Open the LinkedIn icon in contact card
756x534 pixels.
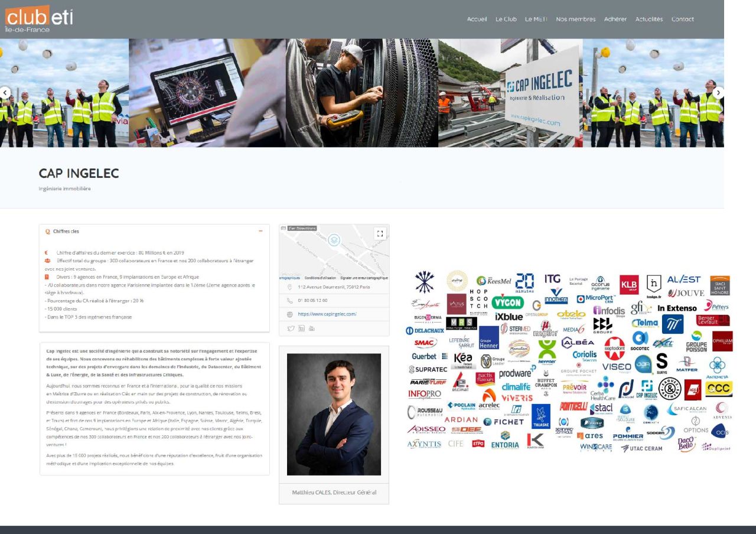[301, 328]
